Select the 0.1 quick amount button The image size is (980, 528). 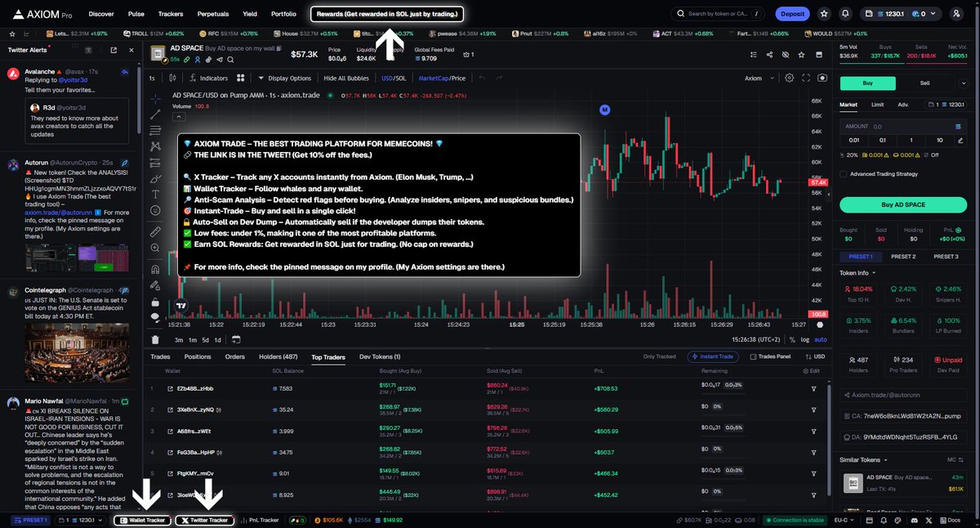coord(882,140)
